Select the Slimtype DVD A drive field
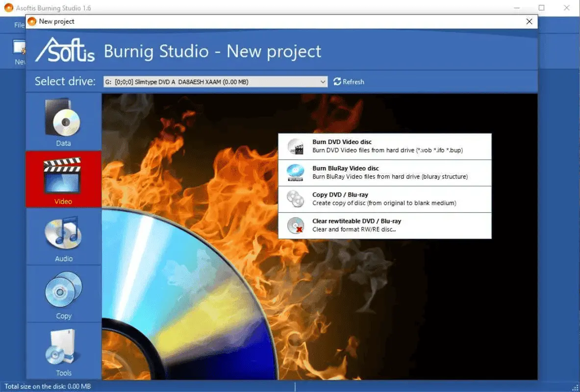 pos(215,82)
